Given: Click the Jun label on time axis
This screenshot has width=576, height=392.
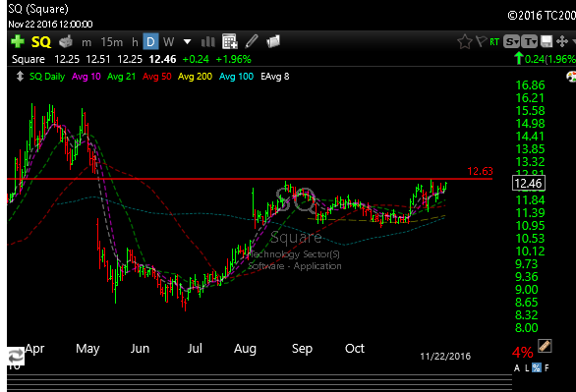Looking at the screenshot, I should [140, 349].
